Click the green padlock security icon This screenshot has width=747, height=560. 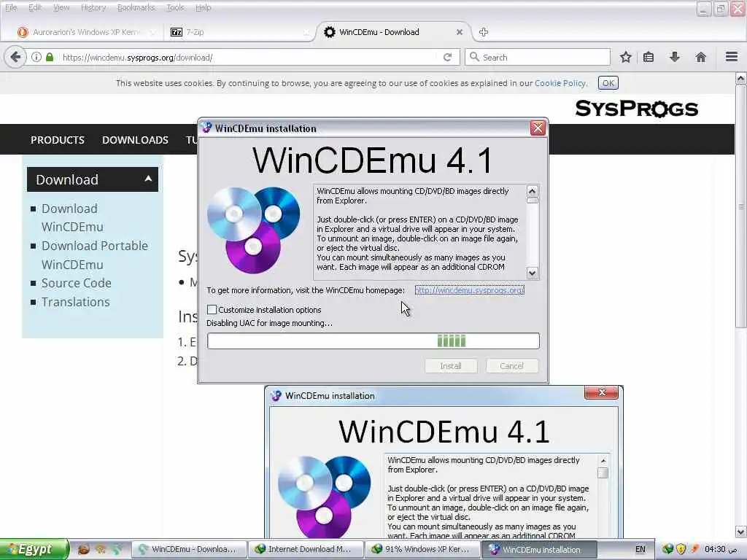point(50,57)
